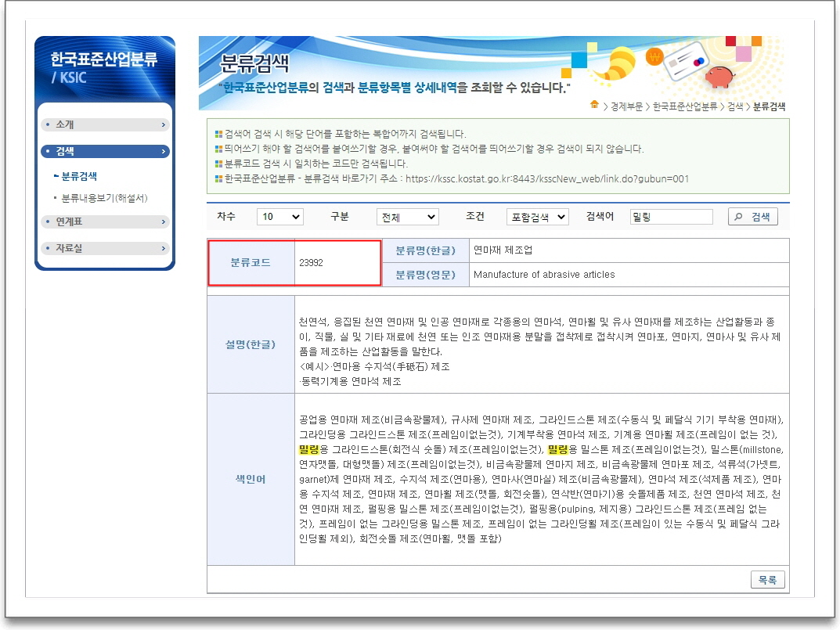This screenshot has height=630, width=840.
Task: Open the 차수 dropdown showing 10
Action: coord(280,217)
